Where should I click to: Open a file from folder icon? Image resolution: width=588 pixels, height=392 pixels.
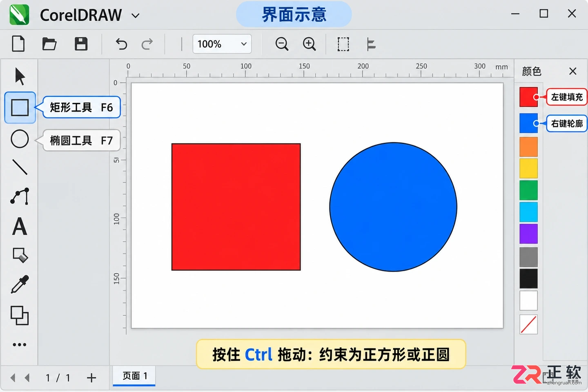point(49,44)
